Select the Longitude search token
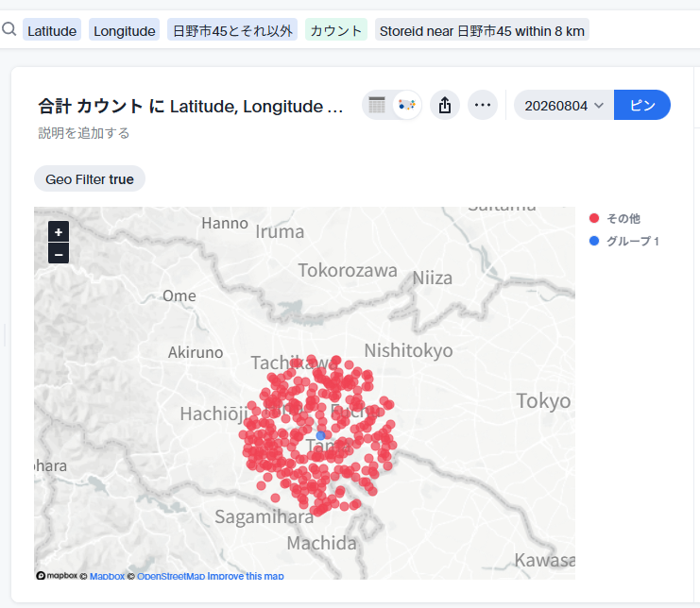This screenshot has height=608, width=700. pos(124,31)
